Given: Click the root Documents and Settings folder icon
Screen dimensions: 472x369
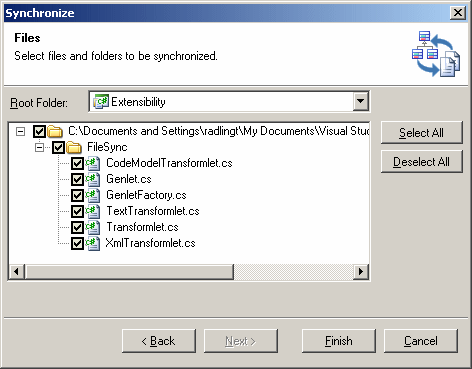Looking at the screenshot, I should click(x=55, y=131).
